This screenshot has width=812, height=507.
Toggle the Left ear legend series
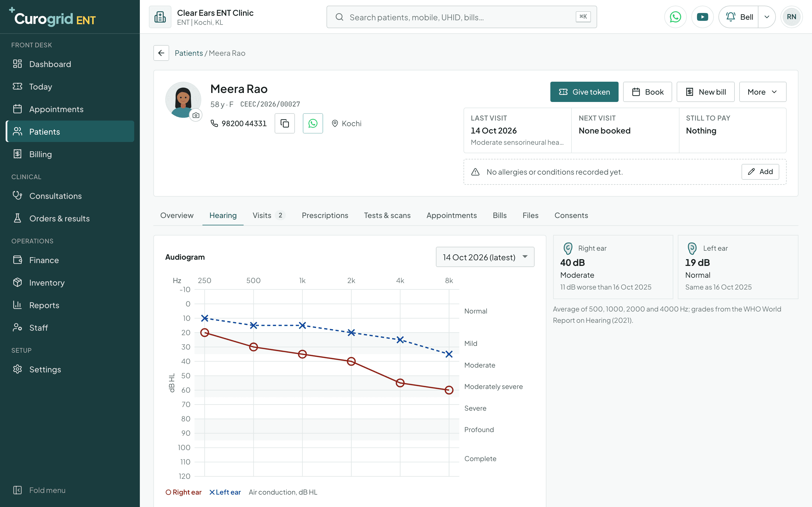pyautogui.click(x=225, y=492)
